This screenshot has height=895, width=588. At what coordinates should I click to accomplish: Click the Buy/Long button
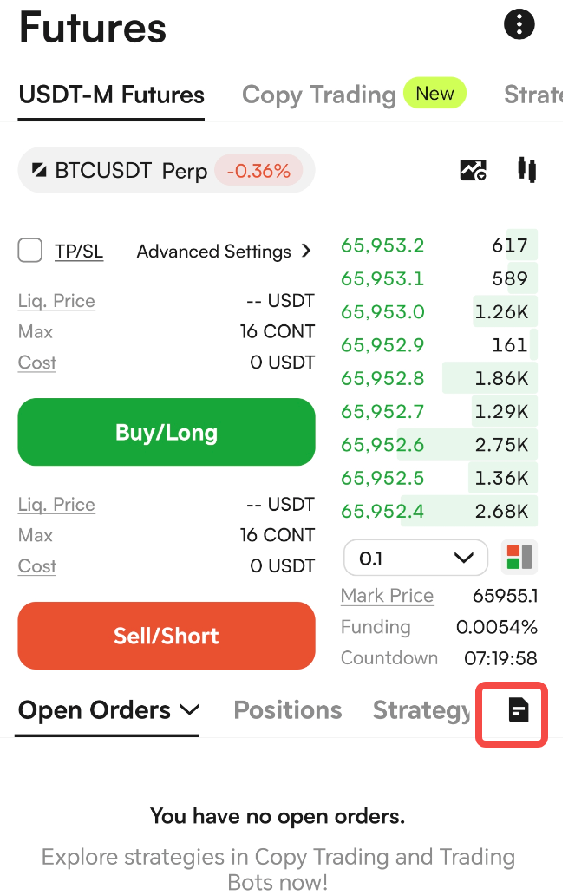[x=167, y=432]
